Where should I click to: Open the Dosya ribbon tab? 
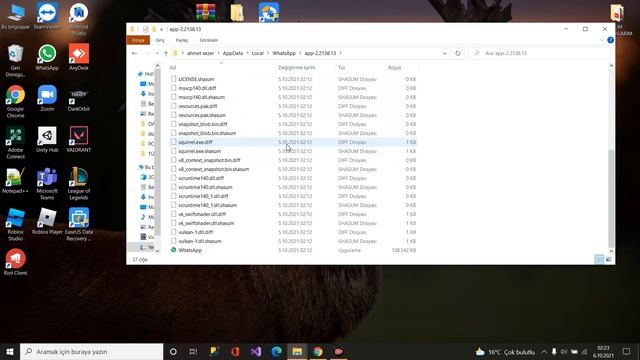[138, 40]
